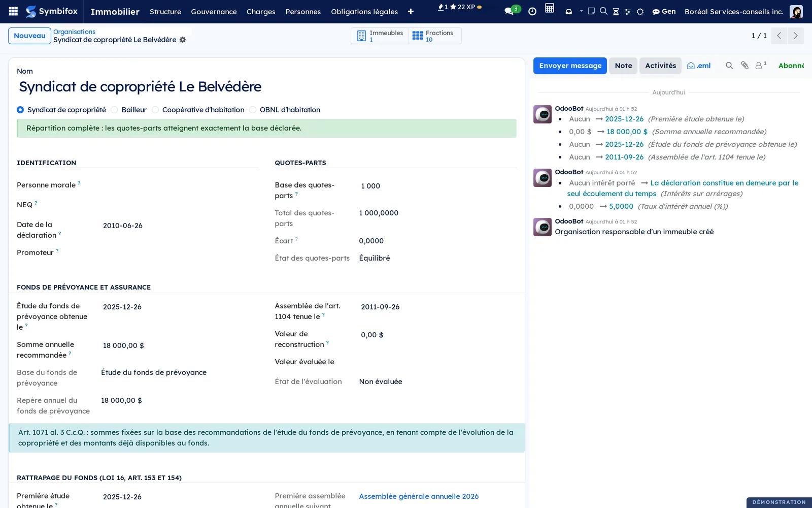Open the Étude du fonds obtenue date picker
812x508 pixels.
tap(180, 307)
